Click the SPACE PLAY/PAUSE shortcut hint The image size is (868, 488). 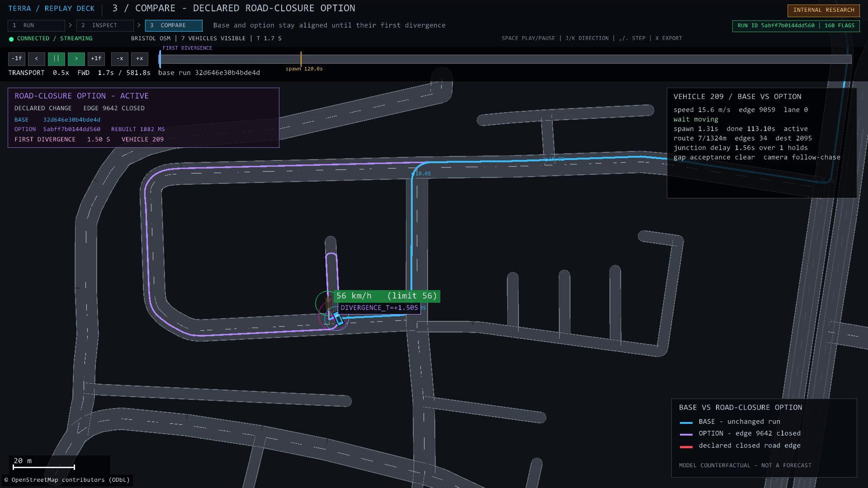(528, 38)
